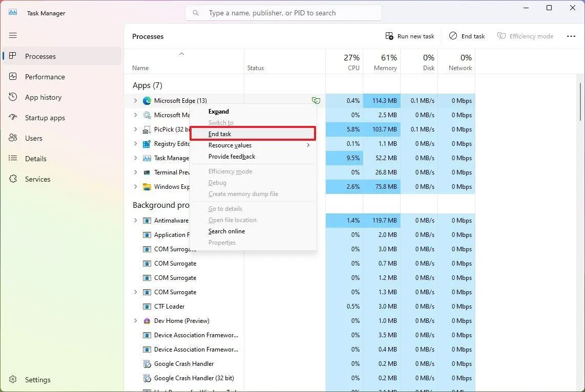Click the Processes sidebar icon
The image size is (585, 392).
coord(13,56)
